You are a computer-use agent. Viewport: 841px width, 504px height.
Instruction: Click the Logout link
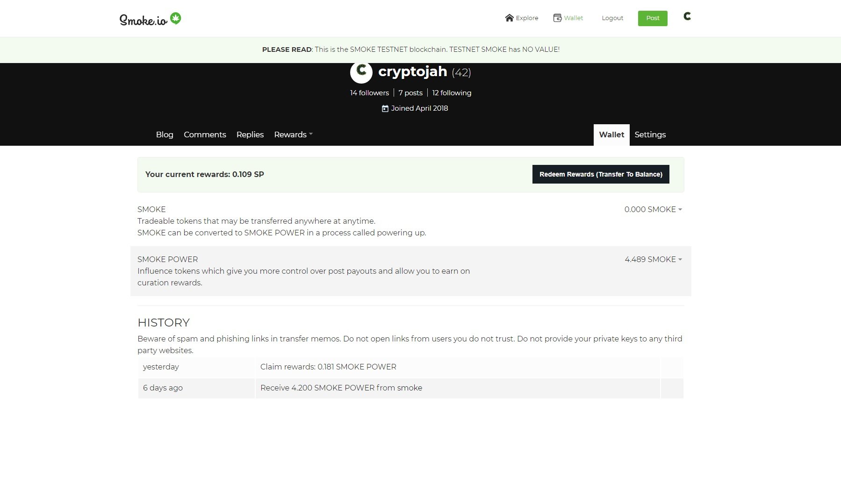click(612, 18)
